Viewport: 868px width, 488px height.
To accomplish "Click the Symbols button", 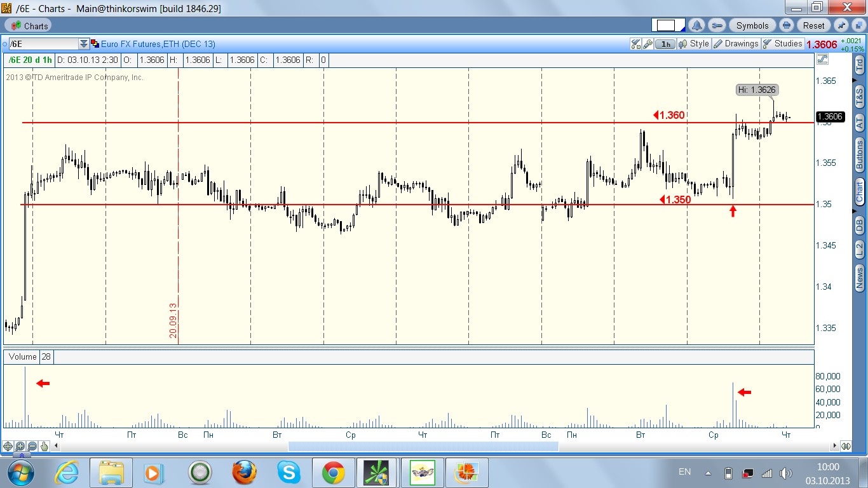I will coord(752,25).
